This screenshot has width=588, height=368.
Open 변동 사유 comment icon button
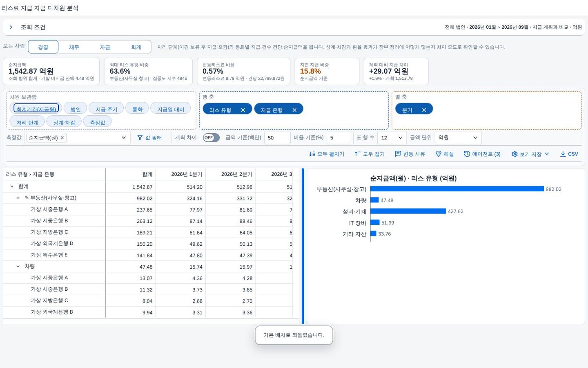click(x=410, y=154)
